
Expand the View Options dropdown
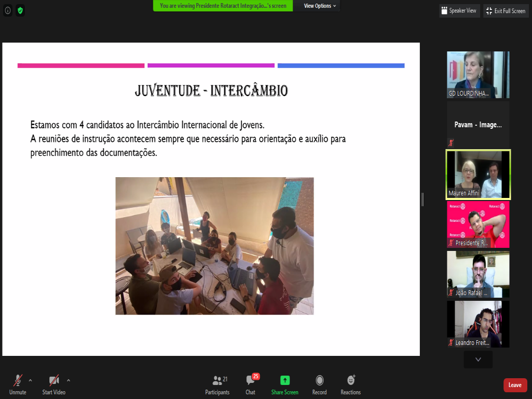pos(320,6)
